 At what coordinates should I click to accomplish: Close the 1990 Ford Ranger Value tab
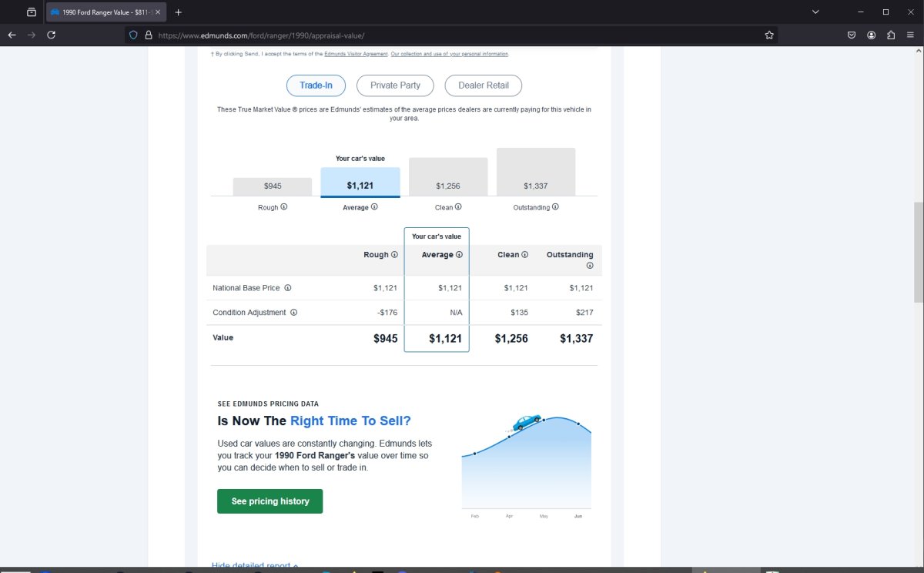pos(158,12)
